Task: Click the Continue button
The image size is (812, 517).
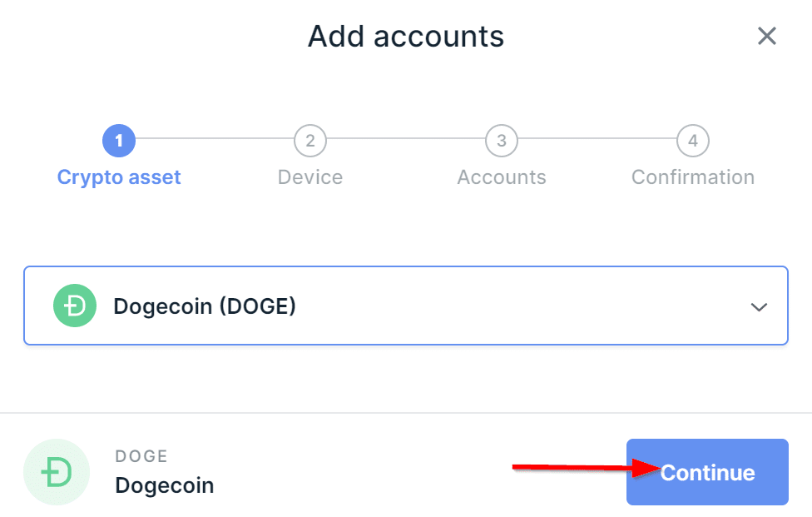Action: 707,472
